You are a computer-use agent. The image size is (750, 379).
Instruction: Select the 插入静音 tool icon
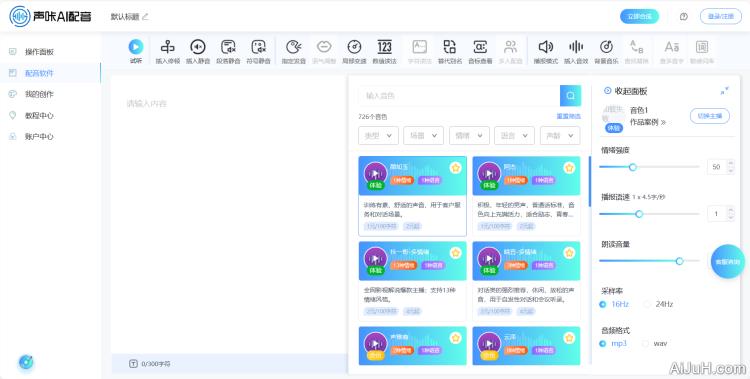[198, 46]
